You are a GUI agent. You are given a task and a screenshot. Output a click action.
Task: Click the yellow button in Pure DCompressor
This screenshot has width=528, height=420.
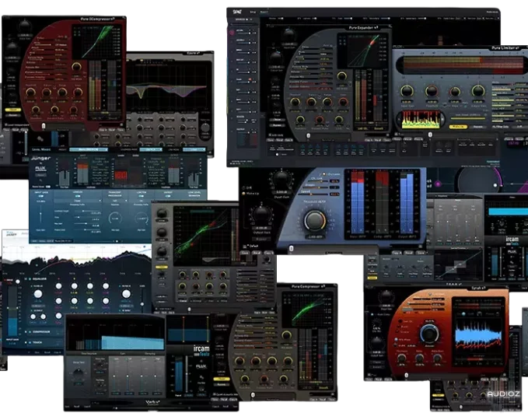point(12,110)
